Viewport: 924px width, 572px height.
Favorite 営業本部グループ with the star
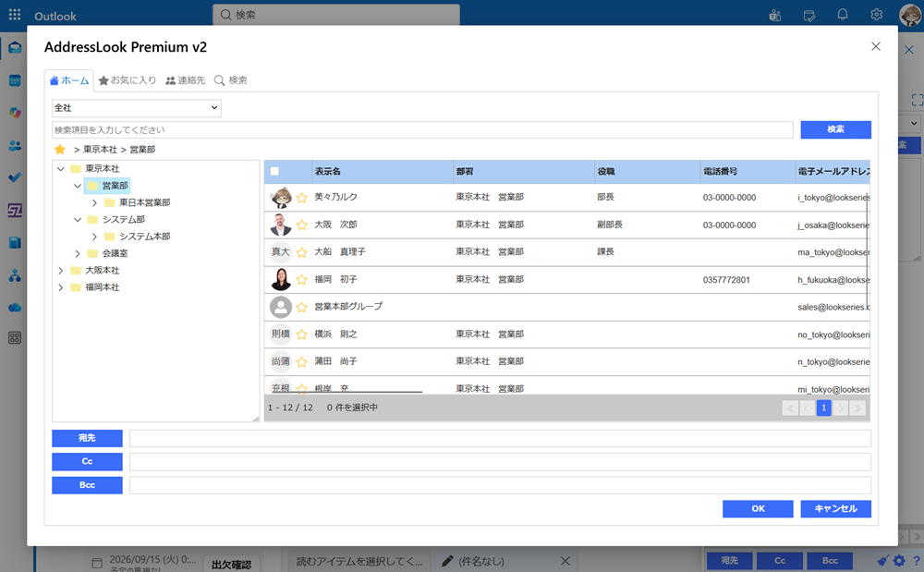(302, 307)
